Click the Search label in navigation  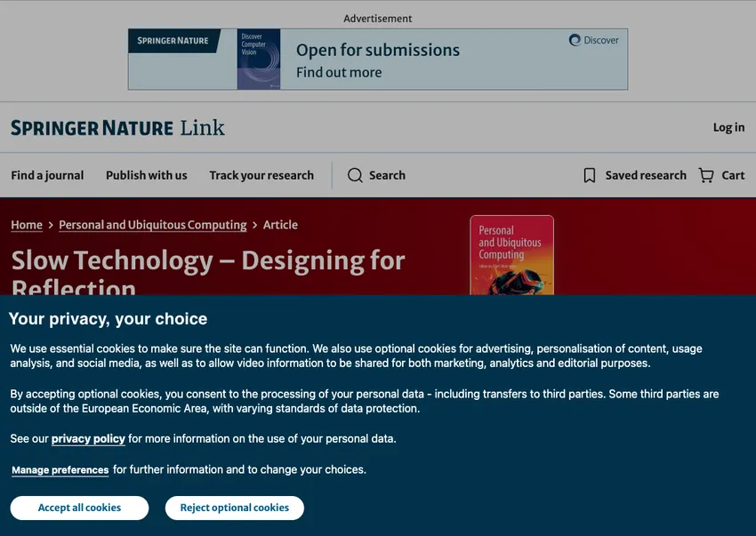pyautogui.click(x=387, y=175)
